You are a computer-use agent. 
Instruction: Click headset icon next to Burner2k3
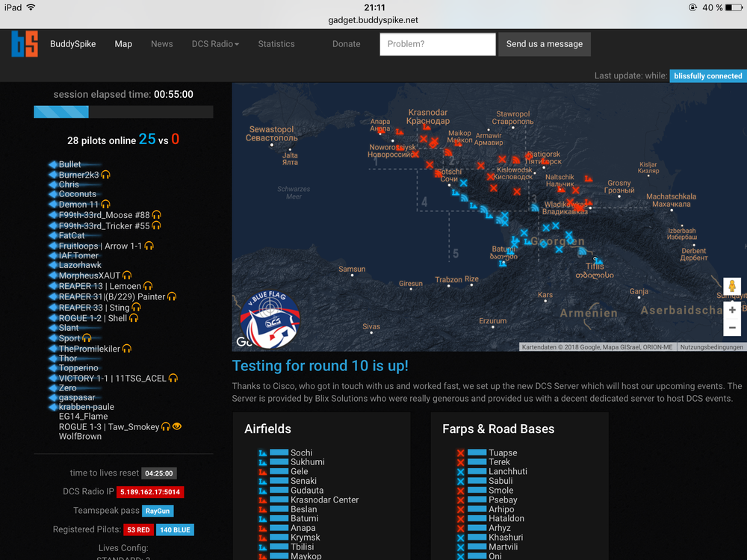(x=106, y=175)
